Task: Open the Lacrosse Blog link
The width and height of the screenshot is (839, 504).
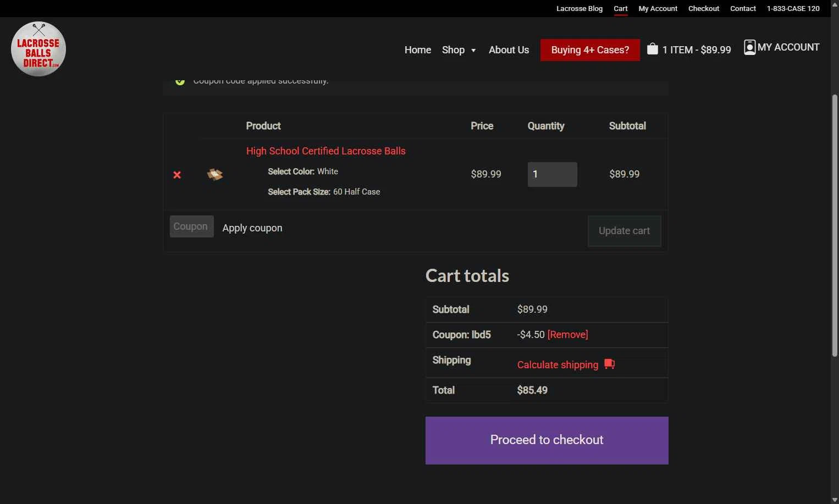Action: (x=579, y=8)
